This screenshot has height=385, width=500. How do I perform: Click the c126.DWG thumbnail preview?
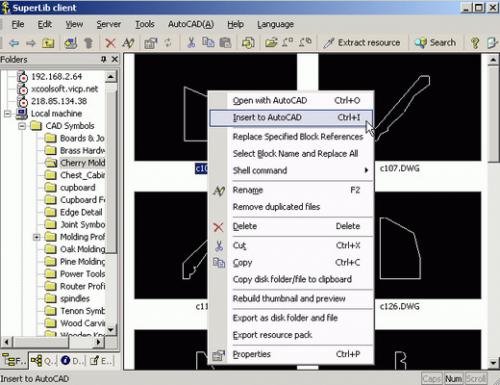[x=428, y=245]
